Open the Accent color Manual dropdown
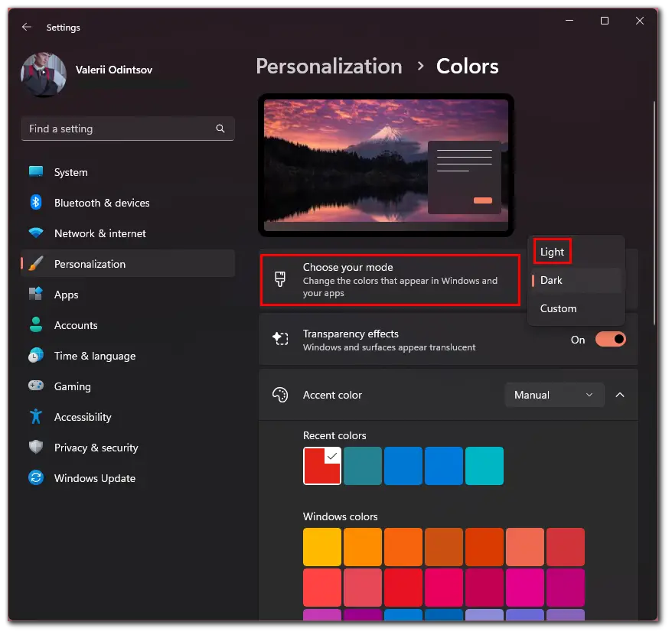 [x=554, y=395]
